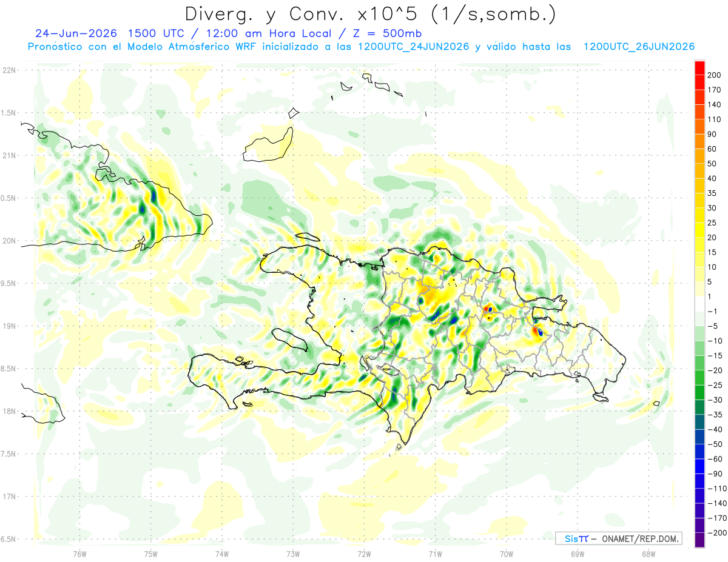
Task: Click the '21N' latitude label
Action: point(8,155)
